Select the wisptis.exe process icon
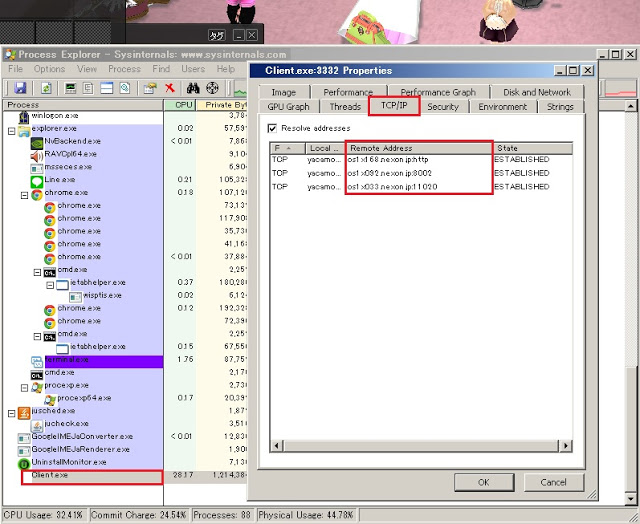This screenshot has height=524, width=640. point(75,296)
